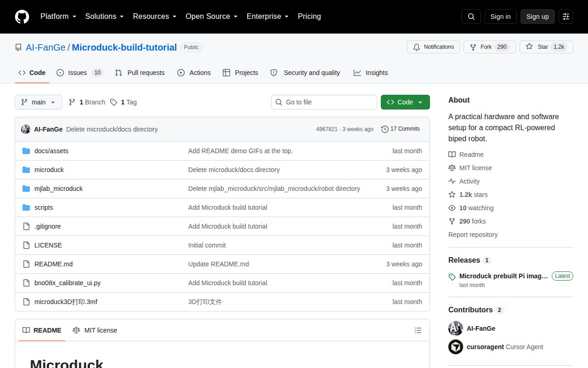Switch to the MIT license tab
Viewport: 588px width, 368px height.
coord(95,330)
